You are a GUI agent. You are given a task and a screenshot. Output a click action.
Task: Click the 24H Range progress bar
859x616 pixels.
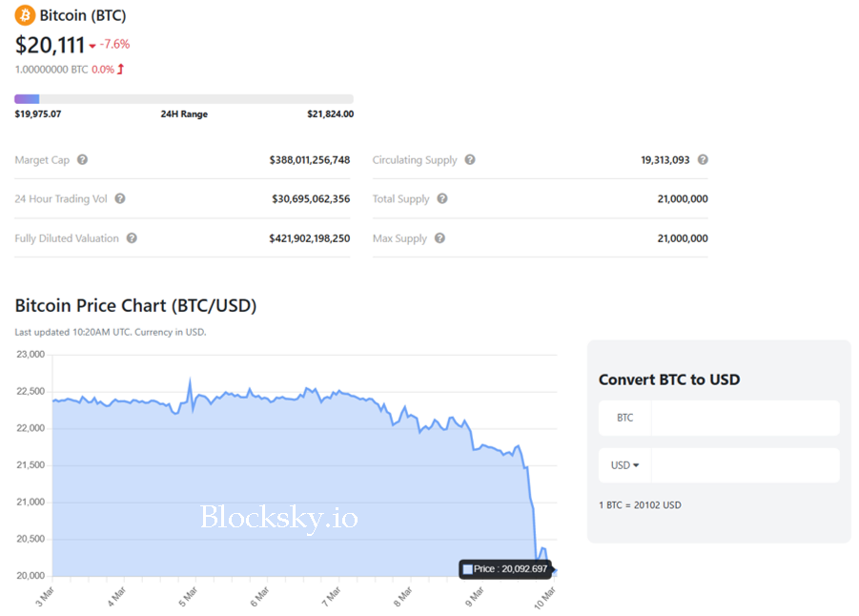point(184,99)
